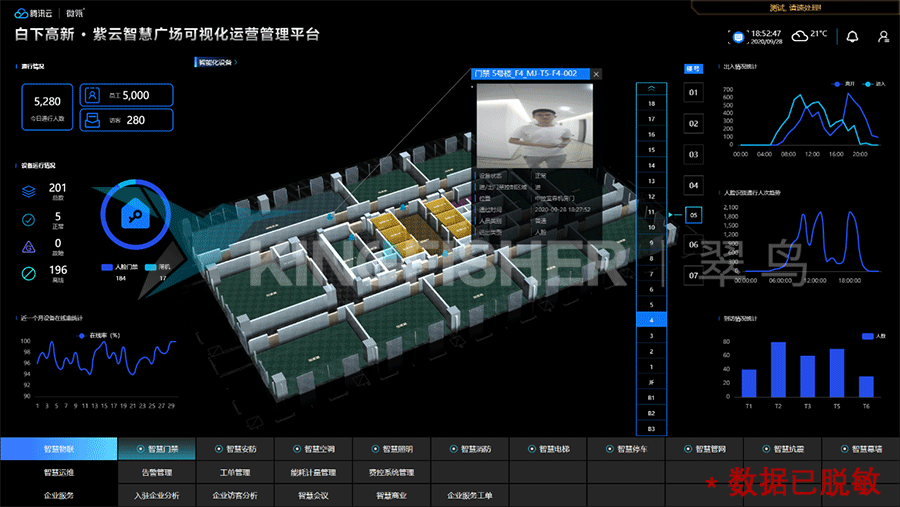Select floor 1 in floor list
Image resolution: width=900 pixels, height=507 pixels.
651,366
